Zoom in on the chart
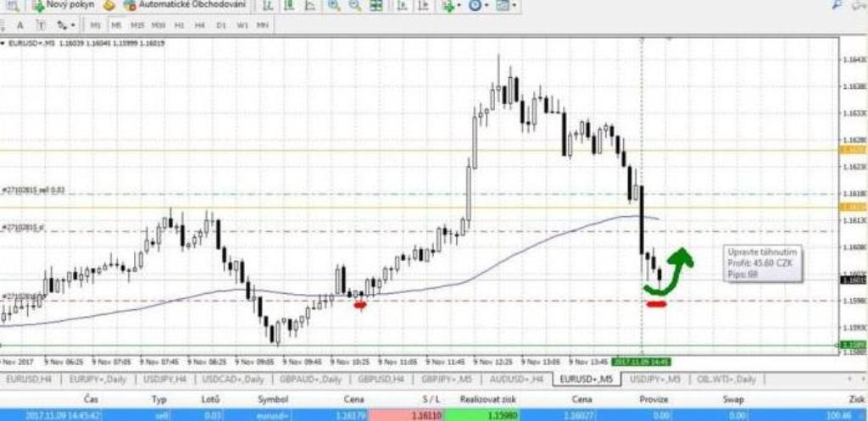This screenshot has height=421, width=868. coord(334,6)
